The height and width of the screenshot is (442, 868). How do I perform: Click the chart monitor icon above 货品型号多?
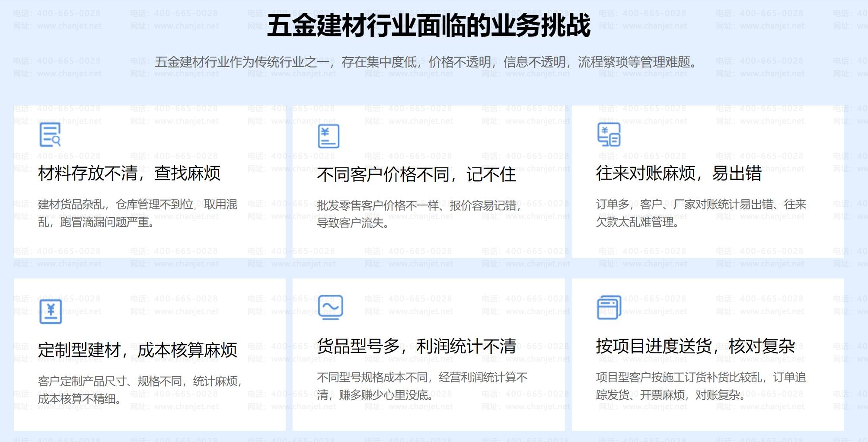tap(330, 307)
